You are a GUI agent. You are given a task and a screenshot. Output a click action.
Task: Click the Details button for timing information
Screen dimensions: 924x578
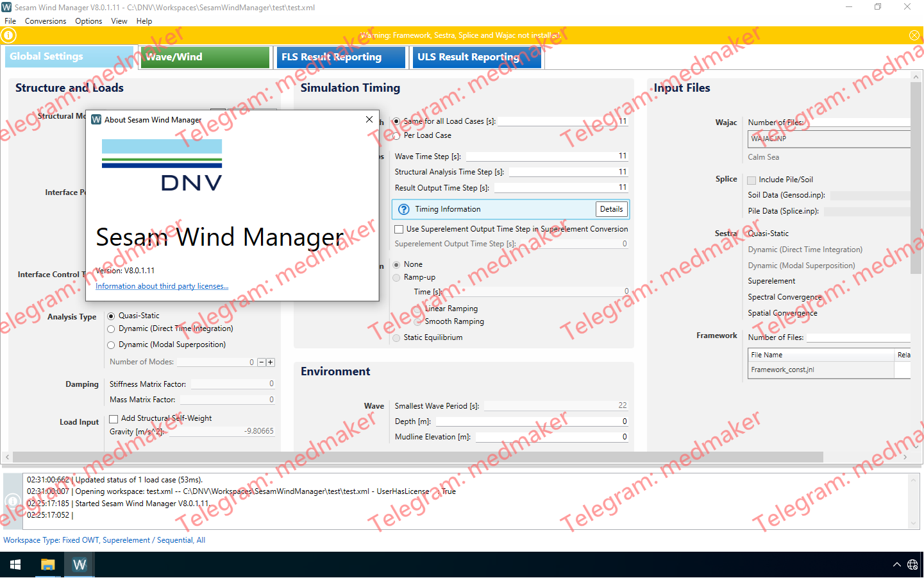point(611,209)
